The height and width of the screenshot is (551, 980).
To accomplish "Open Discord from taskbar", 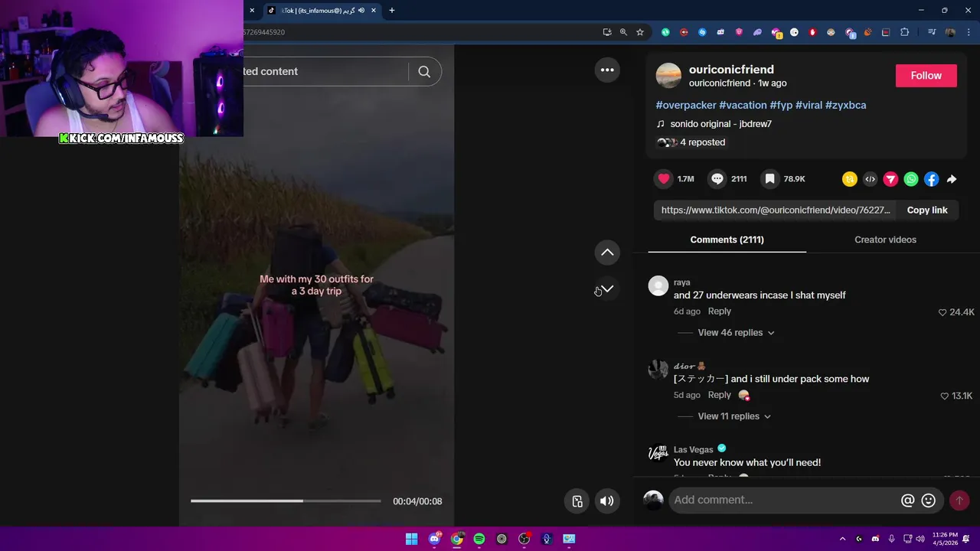I will pos(434,539).
